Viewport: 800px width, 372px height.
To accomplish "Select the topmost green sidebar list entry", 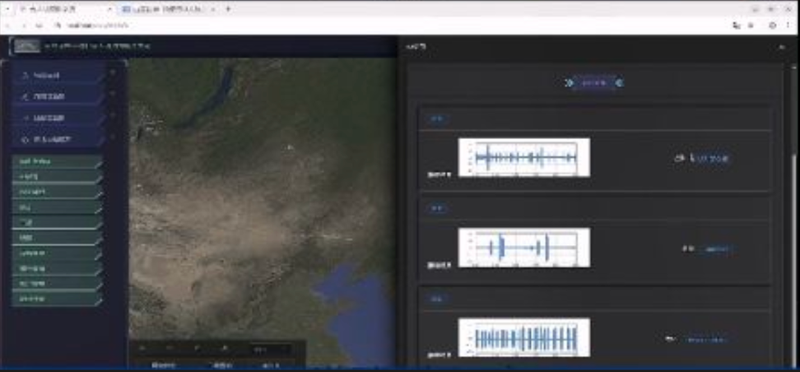I will (x=57, y=162).
